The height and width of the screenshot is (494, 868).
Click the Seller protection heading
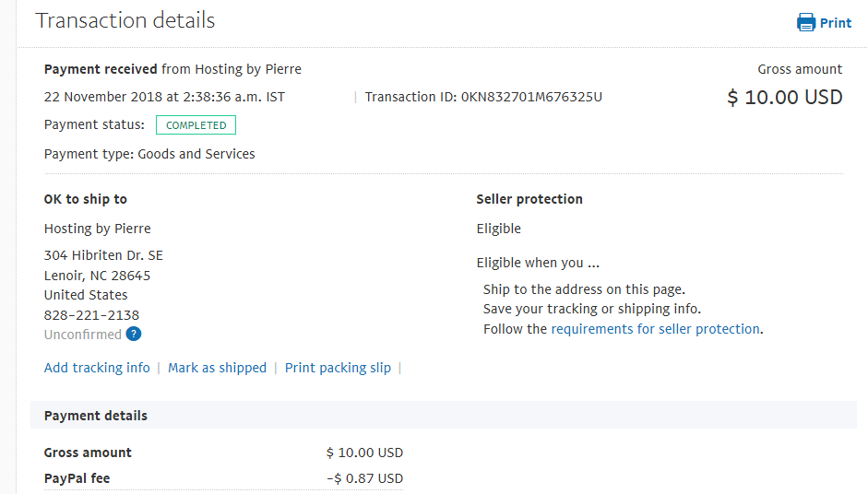529,199
